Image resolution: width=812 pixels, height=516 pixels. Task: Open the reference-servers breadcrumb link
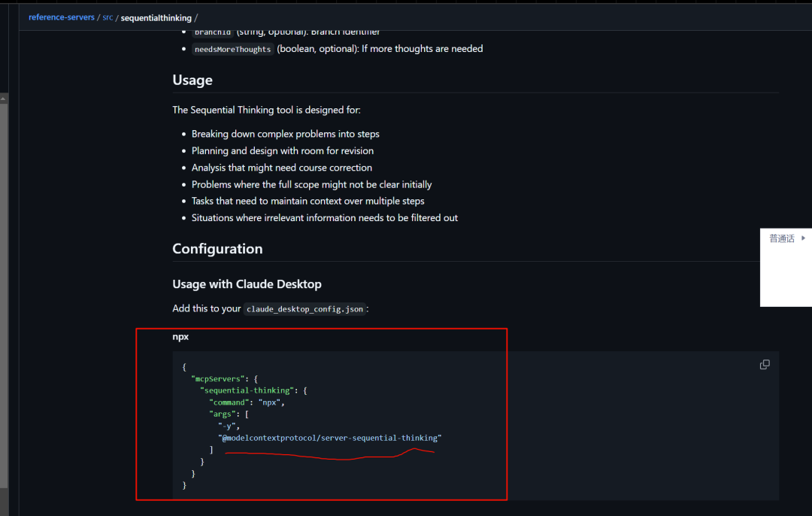[62, 17]
